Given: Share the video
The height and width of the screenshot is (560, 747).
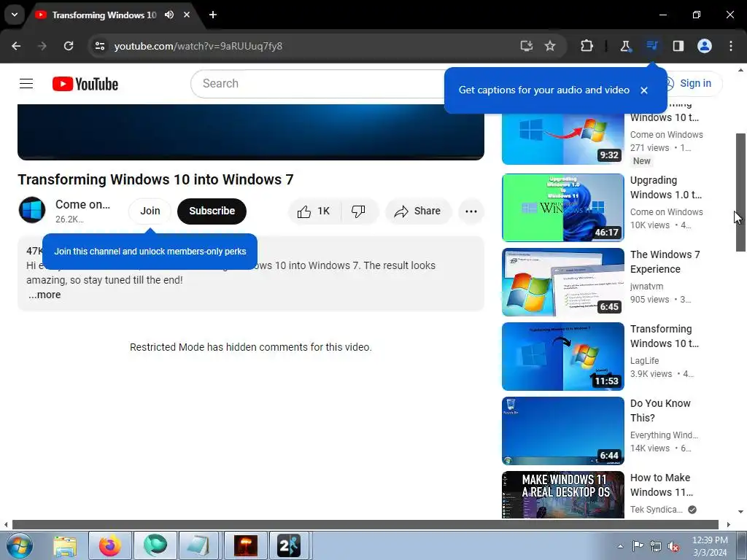Looking at the screenshot, I should click(x=418, y=211).
